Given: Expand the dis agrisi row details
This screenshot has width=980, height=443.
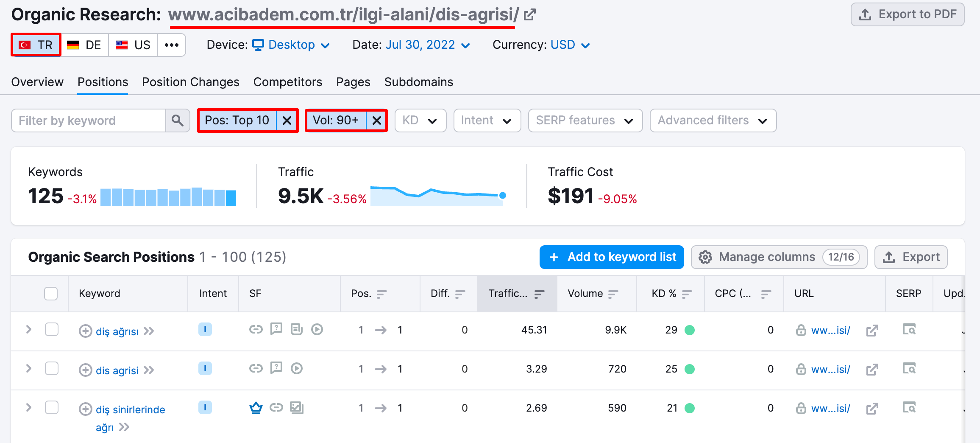Looking at the screenshot, I should click(28, 368).
